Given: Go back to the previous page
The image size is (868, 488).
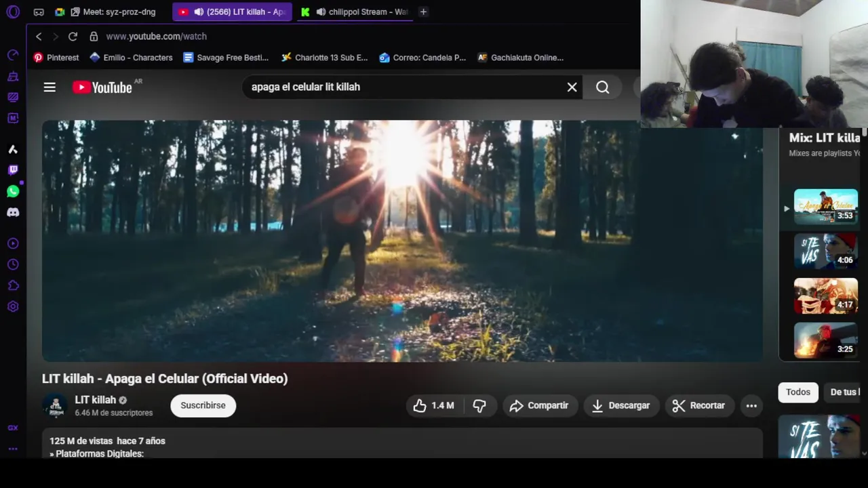Looking at the screenshot, I should coord(39,36).
